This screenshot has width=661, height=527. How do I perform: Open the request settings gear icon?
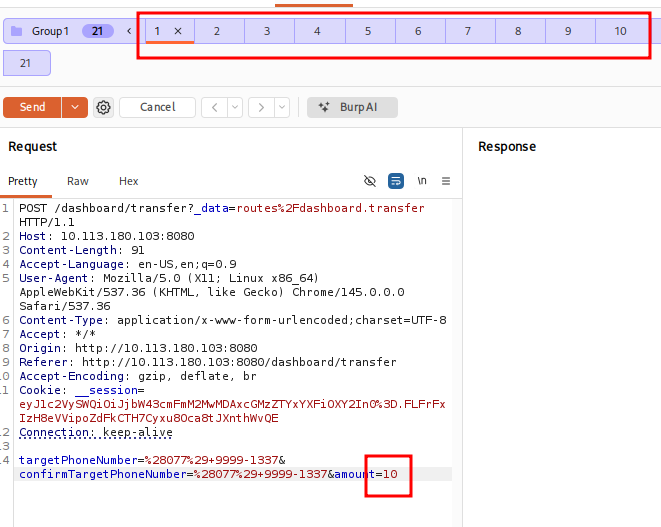pyautogui.click(x=104, y=107)
